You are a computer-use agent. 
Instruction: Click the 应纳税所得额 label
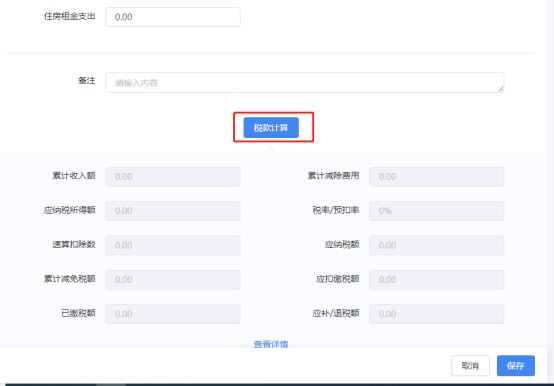point(70,210)
